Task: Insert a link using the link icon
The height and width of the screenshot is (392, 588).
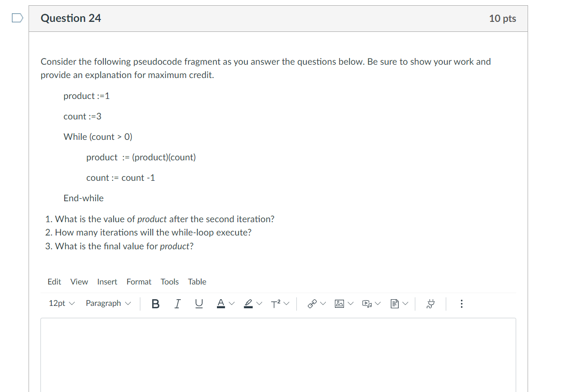Action: pos(313,304)
